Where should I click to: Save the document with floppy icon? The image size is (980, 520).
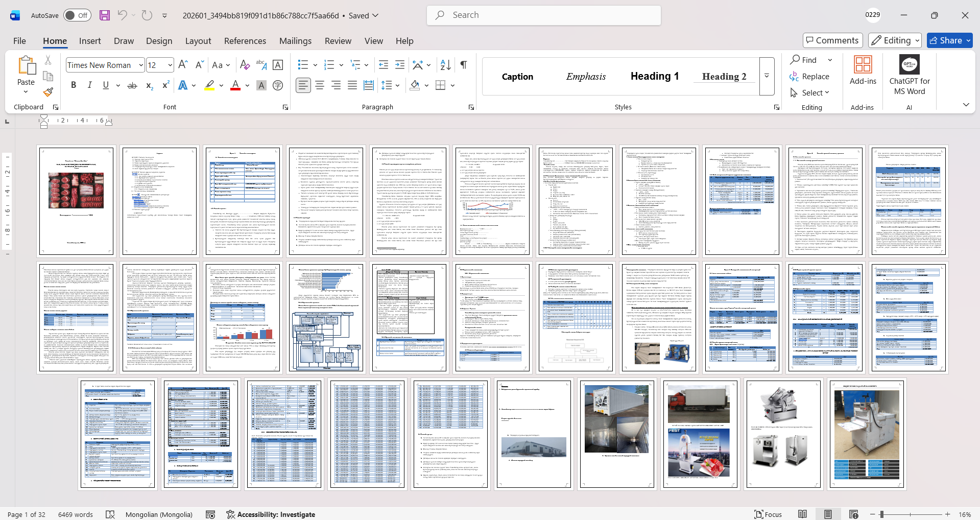tap(105, 15)
